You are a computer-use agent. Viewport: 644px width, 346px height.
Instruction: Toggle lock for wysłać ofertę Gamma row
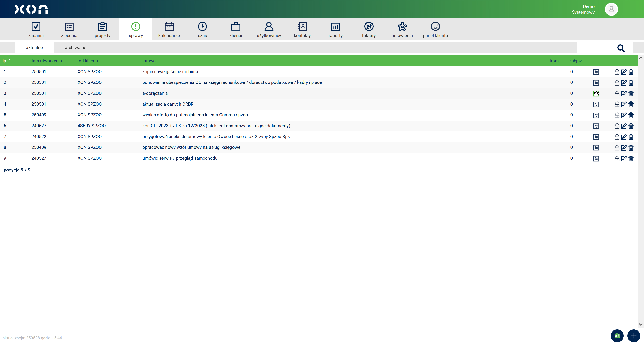(x=617, y=115)
